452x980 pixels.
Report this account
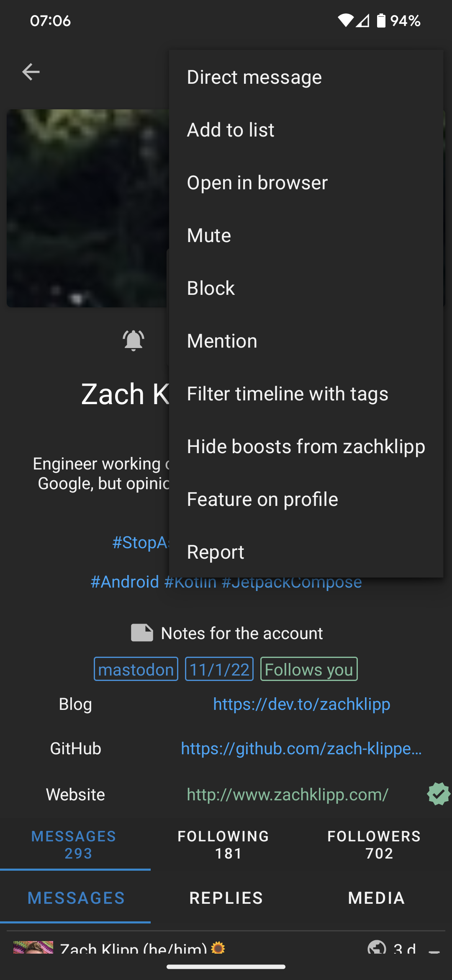[x=216, y=552]
